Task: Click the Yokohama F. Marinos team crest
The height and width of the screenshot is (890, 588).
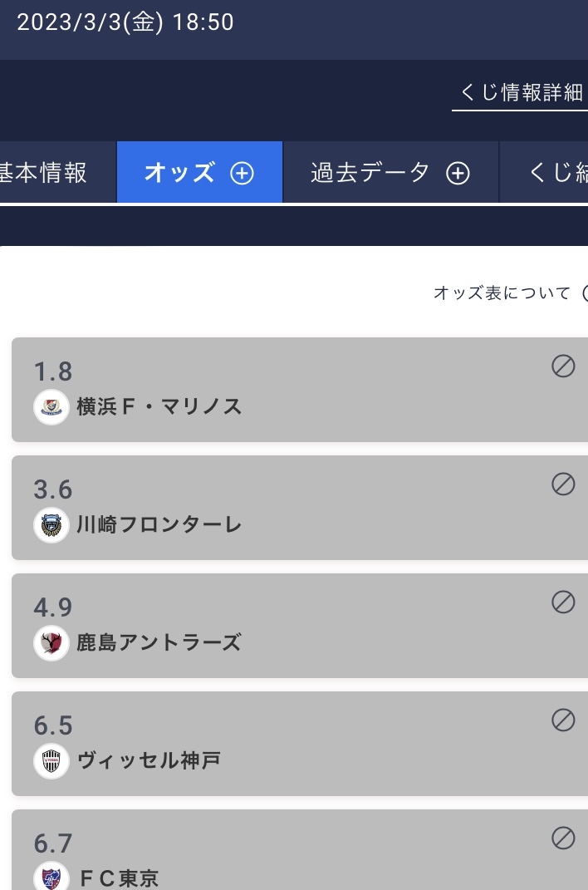Action: click(51, 407)
